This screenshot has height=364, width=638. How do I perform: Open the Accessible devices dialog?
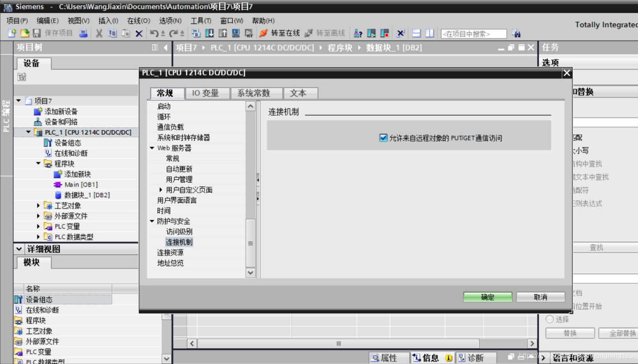pos(357,33)
